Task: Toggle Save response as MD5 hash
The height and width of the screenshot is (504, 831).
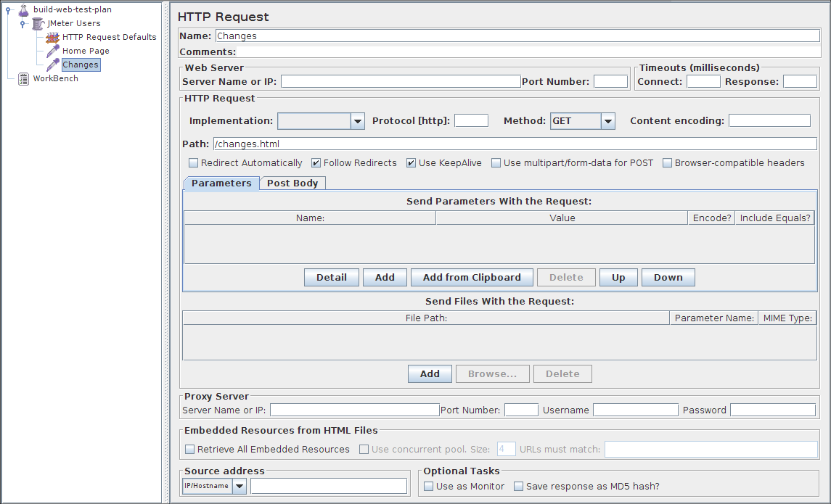Action: pos(518,487)
